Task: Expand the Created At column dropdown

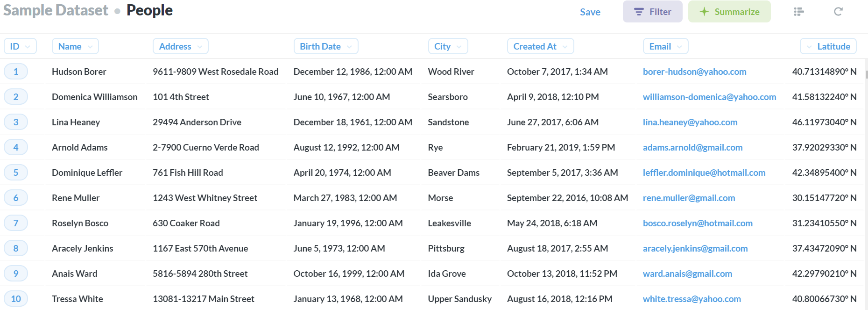Action: coord(540,46)
